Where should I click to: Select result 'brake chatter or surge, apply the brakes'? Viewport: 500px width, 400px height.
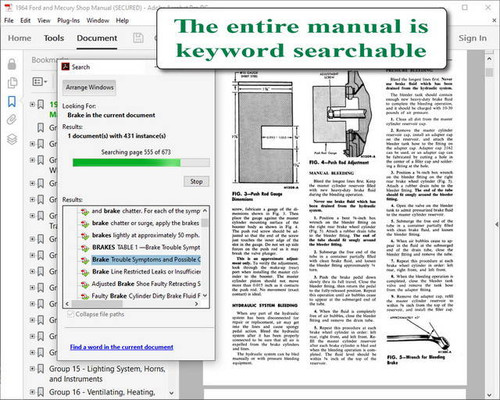point(145,223)
